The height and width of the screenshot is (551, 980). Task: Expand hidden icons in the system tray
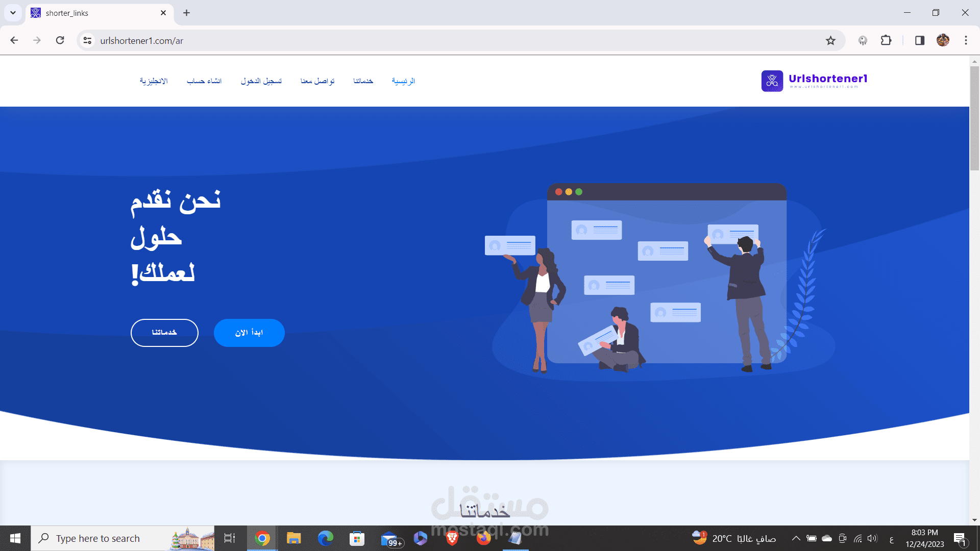[796, 538]
